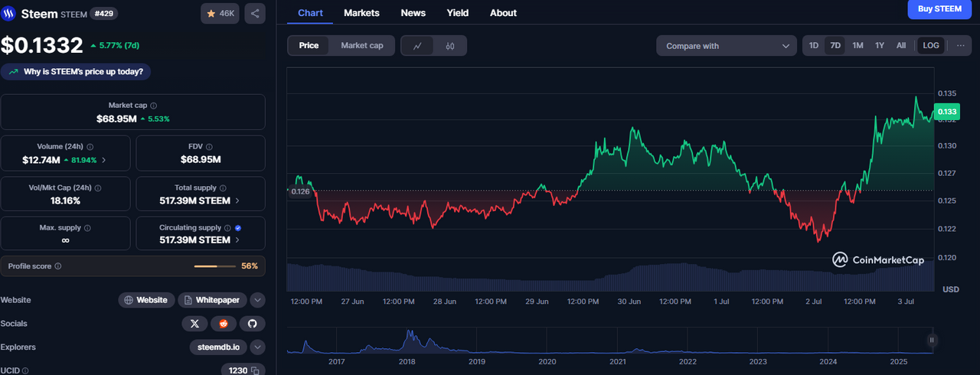The width and height of the screenshot is (980, 375).
Task: Switch to the Chart tab
Action: [x=310, y=13]
